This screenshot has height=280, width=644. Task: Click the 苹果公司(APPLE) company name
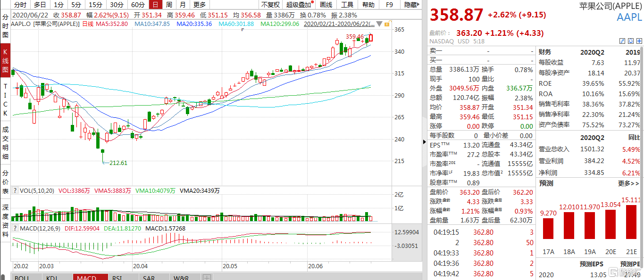click(x=611, y=6)
